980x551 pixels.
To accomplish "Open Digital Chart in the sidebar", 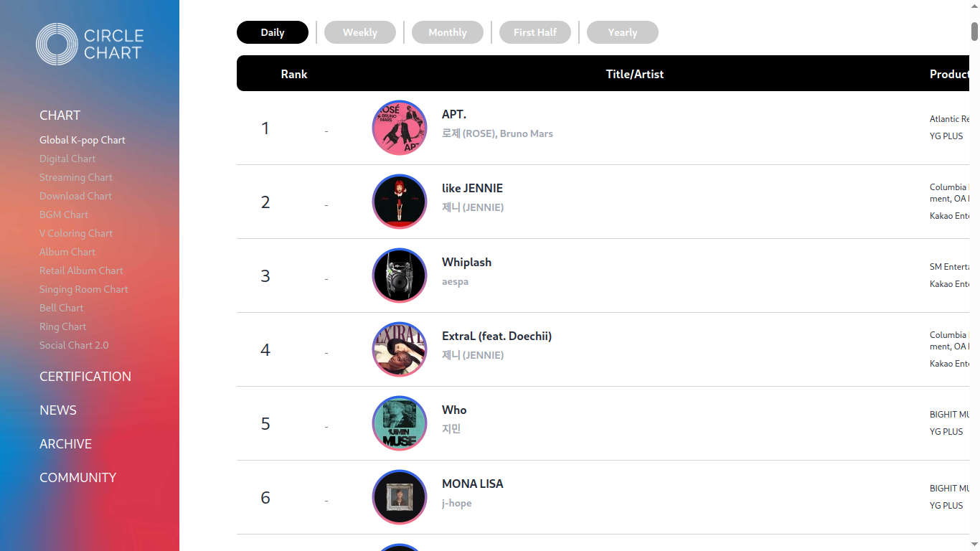I will click(x=67, y=159).
